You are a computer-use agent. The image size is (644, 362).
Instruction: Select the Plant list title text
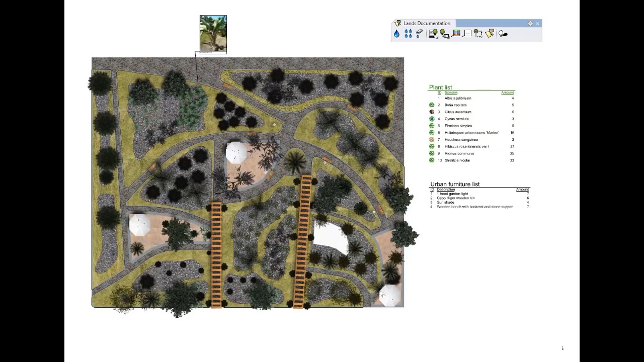click(440, 87)
